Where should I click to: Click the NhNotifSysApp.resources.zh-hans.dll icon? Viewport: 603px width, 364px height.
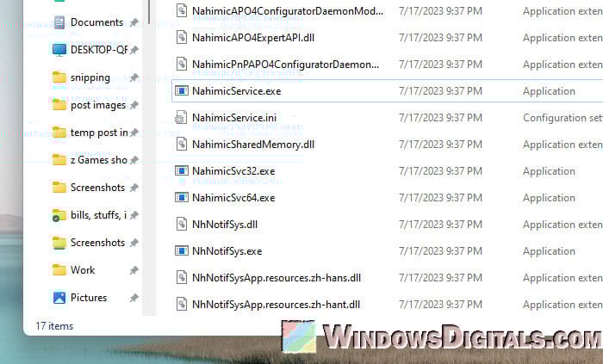182,277
